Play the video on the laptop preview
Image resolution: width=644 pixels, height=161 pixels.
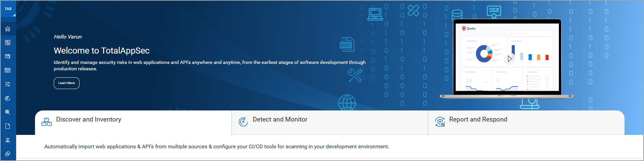point(509,59)
